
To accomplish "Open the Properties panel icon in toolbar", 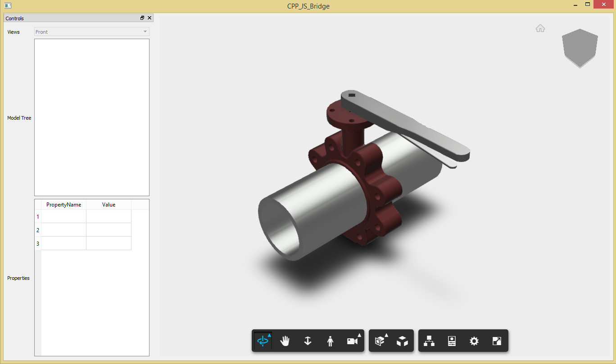I will pyautogui.click(x=452, y=341).
